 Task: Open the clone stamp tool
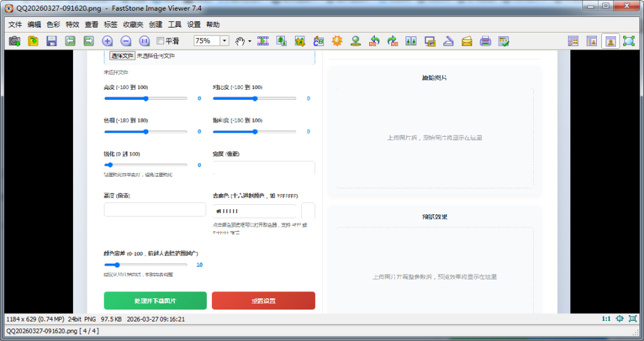click(x=356, y=41)
